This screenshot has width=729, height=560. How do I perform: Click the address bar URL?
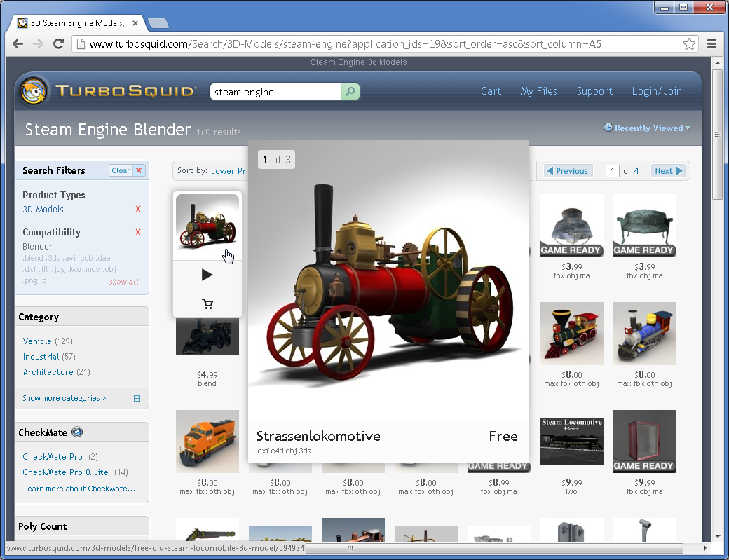[x=345, y=44]
